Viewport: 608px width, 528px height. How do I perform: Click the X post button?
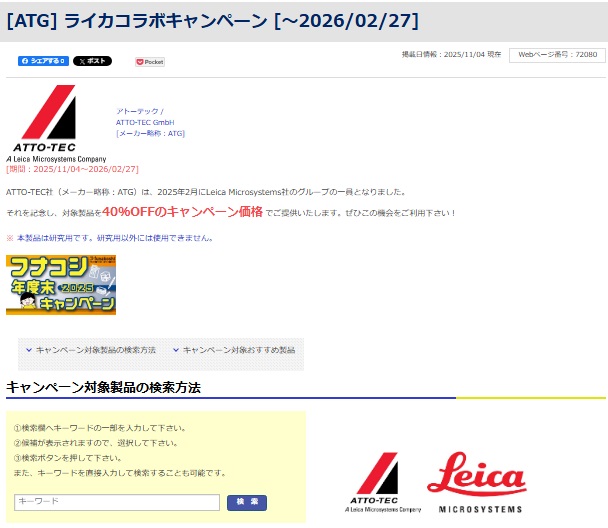[x=92, y=61]
